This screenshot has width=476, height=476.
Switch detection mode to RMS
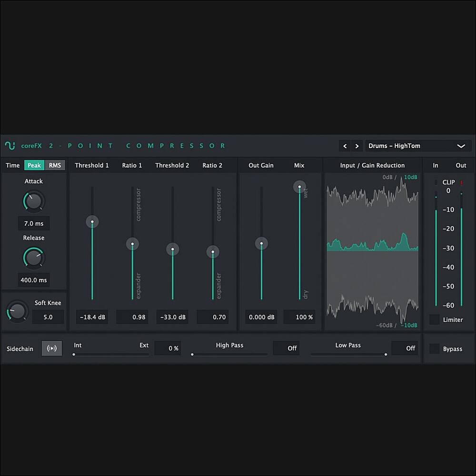55,165
